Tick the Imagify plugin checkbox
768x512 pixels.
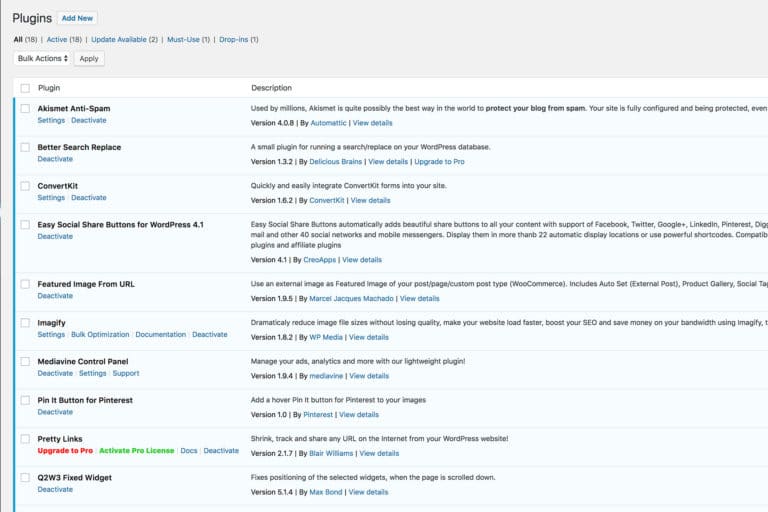[x=25, y=323]
